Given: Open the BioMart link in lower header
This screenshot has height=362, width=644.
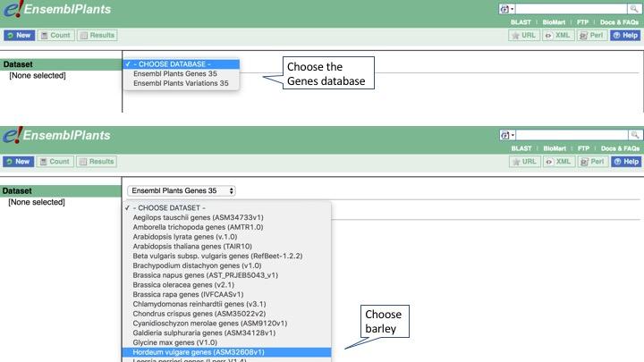Looking at the screenshot, I should tap(555, 148).
